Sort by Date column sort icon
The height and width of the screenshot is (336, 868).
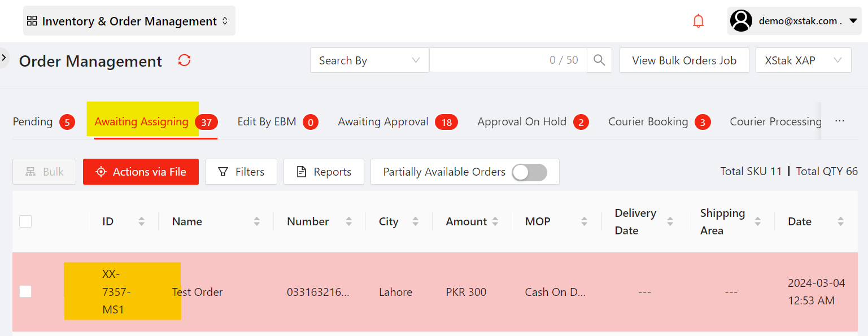pyautogui.click(x=840, y=221)
